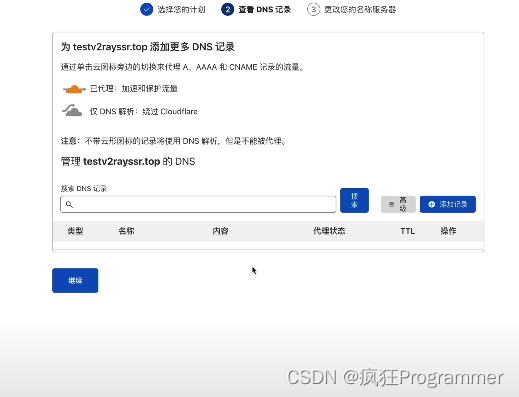This screenshot has height=397, width=519.
Task: Click the 注意 note about cloud icons
Action: point(173,141)
